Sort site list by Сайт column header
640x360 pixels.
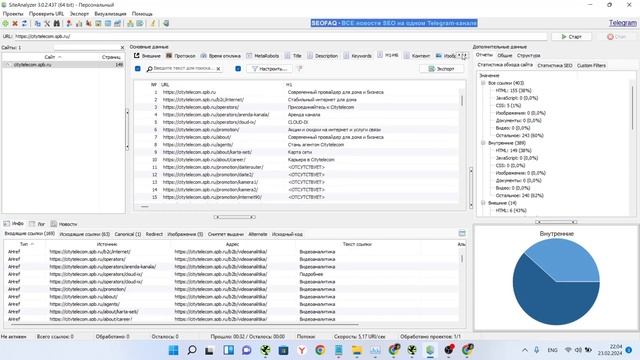point(50,57)
